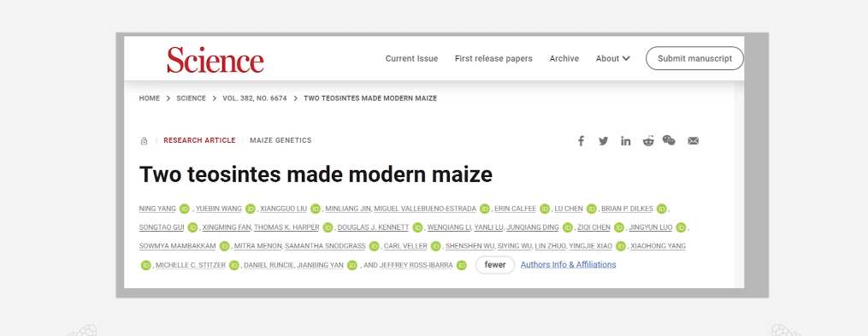Open Douglas J. Kennett's ORCID icon
The image size is (868, 336).
(x=417, y=227)
